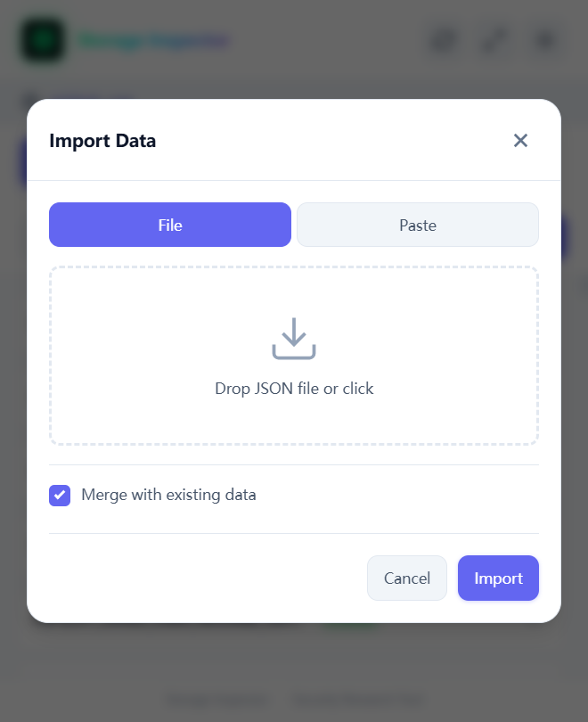Click the "Import Data" dialog title

tap(102, 141)
